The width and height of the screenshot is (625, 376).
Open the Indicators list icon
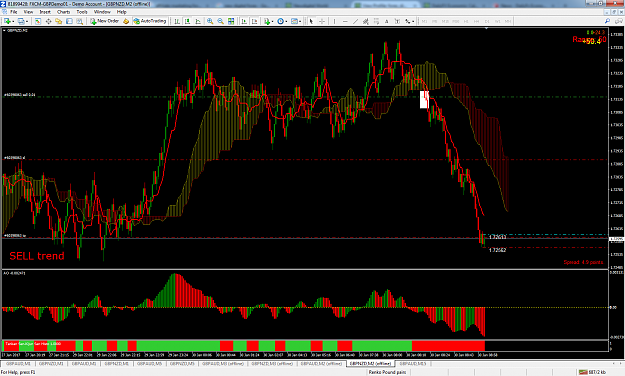click(x=267, y=21)
